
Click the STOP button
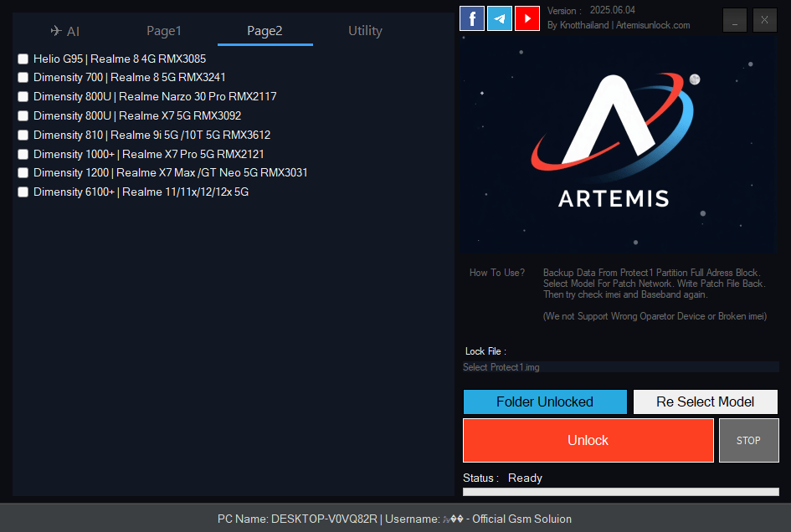[x=748, y=440]
